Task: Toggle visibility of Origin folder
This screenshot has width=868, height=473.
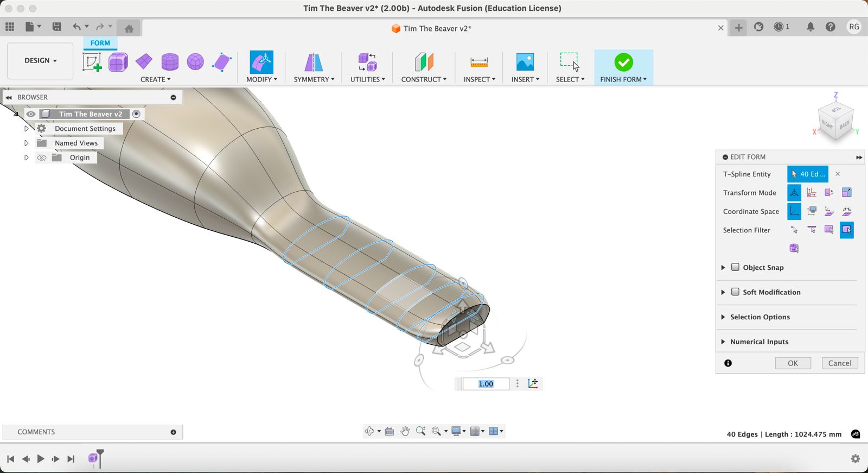Action: click(x=42, y=157)
